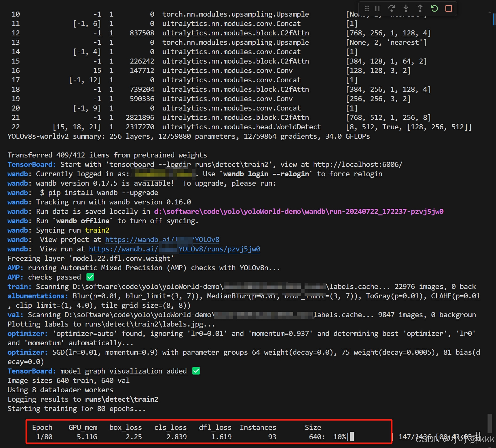Click the 'Epoch' column header
Screen dimensions: 496x448
(42, 428)
